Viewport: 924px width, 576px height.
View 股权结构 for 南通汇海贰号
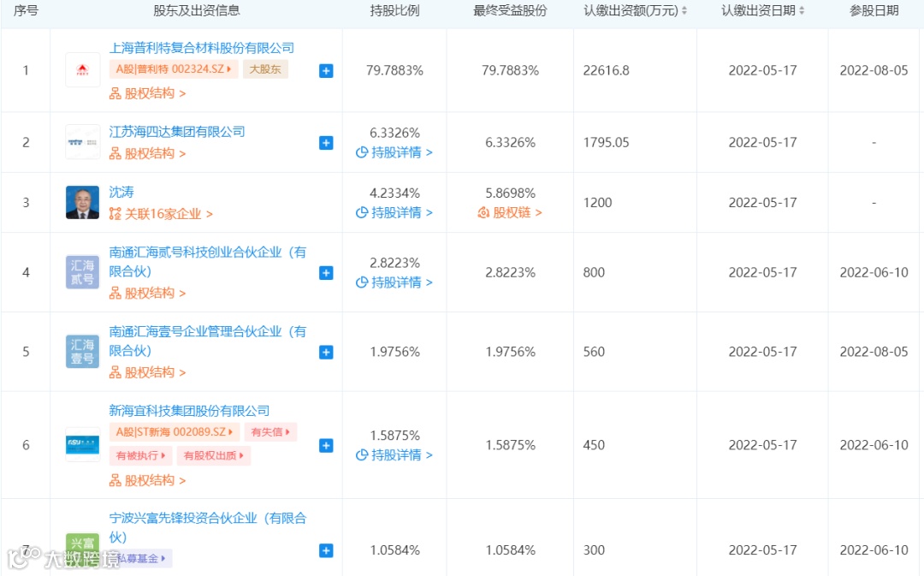147,293
